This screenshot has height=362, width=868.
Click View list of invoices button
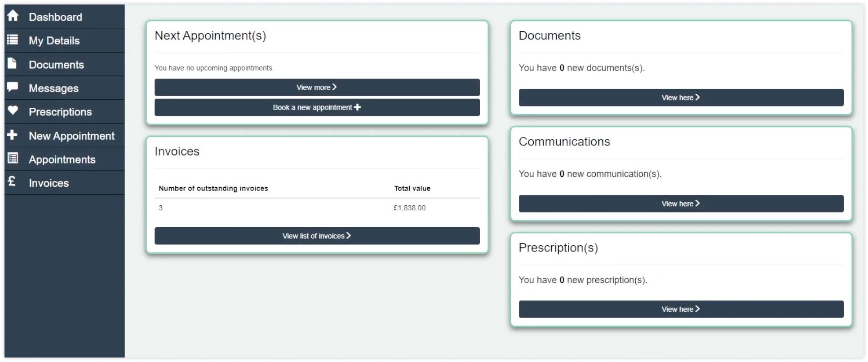click(317, 236)
